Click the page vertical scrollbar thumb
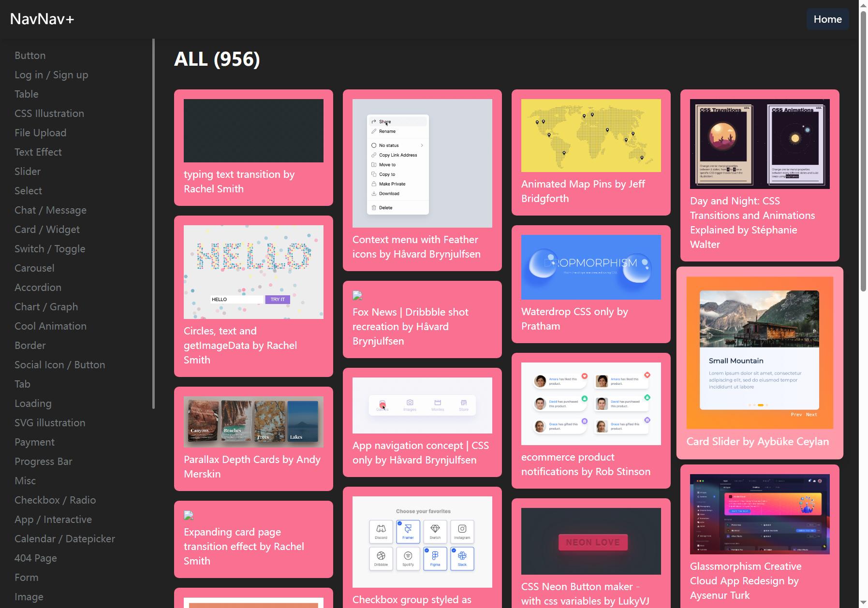 point(864,151)
